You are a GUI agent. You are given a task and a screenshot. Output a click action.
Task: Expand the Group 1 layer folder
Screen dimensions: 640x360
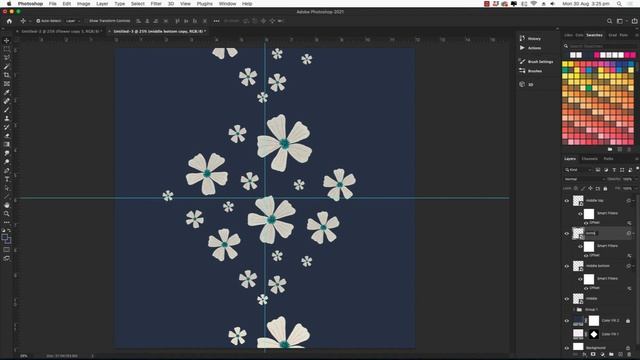(573, 309)
